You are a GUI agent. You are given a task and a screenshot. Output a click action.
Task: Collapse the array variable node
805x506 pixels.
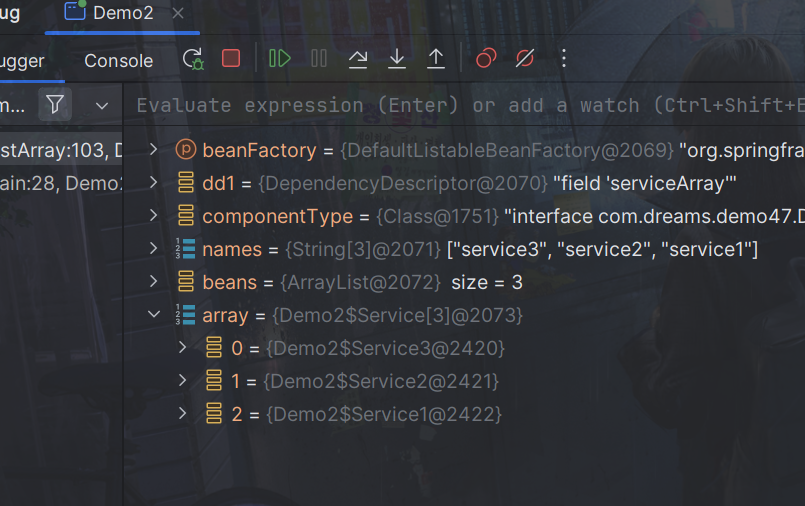153,314
